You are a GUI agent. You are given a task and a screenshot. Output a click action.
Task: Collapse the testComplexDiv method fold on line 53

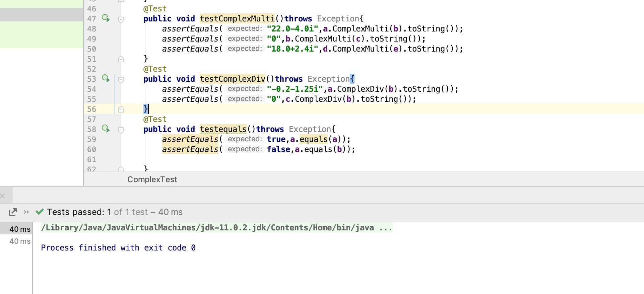coord(121,79)
